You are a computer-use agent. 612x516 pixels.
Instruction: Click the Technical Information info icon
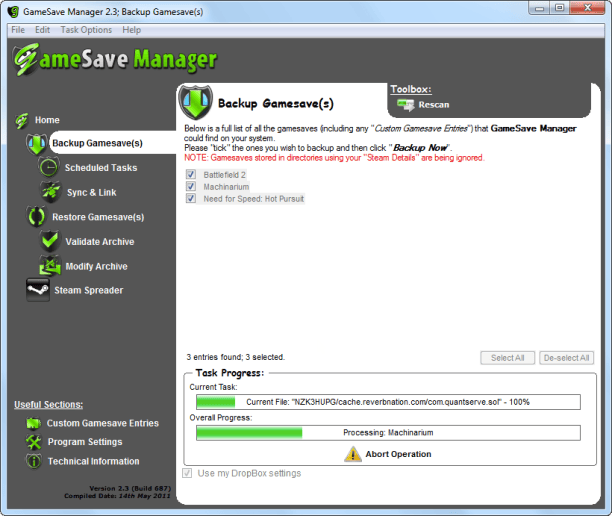pos(34,461)
